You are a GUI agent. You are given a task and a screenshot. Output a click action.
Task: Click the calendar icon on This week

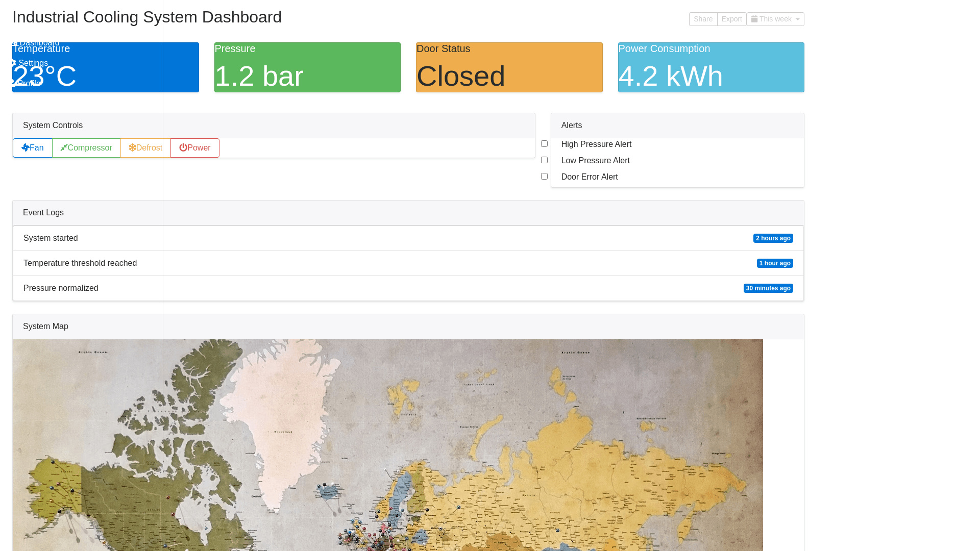(754, 19)
